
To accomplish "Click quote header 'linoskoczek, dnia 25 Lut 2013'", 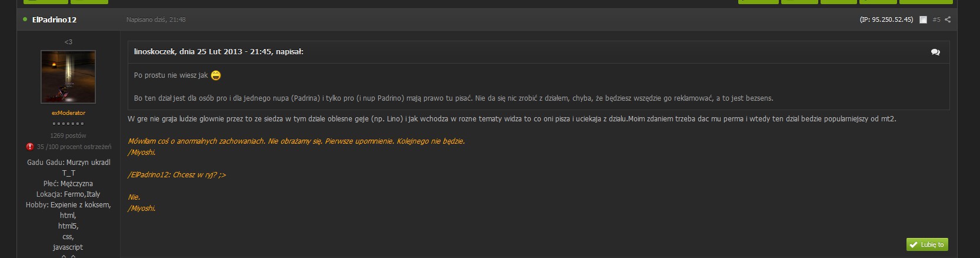I will coord(219,51).
